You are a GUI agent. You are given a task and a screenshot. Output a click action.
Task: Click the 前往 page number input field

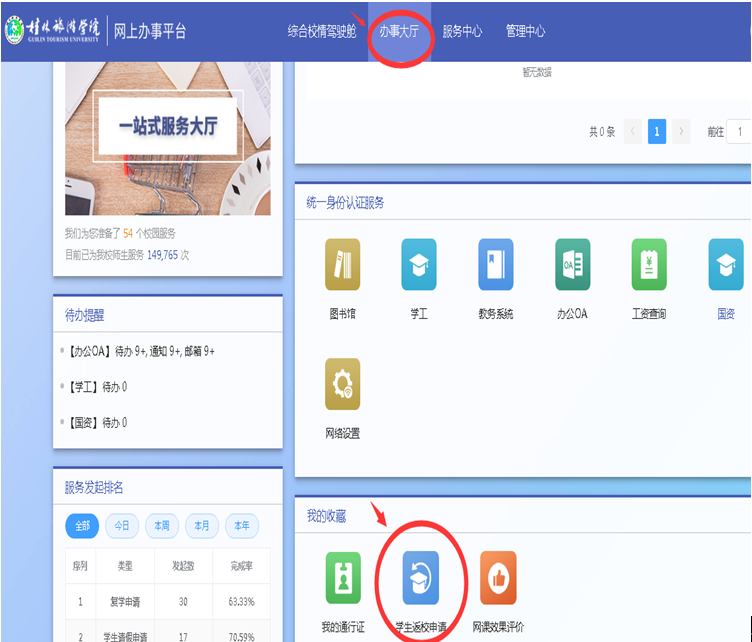(739, 131)
